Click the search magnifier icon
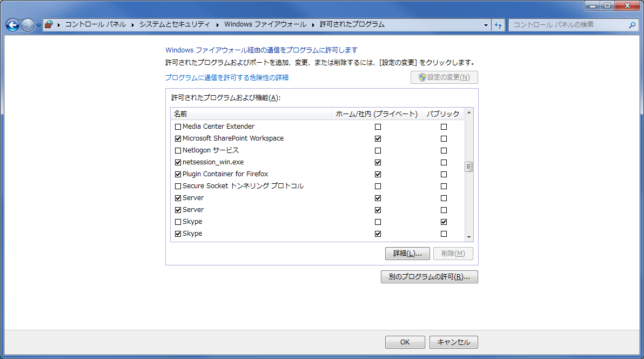 (x=632, y=25)
